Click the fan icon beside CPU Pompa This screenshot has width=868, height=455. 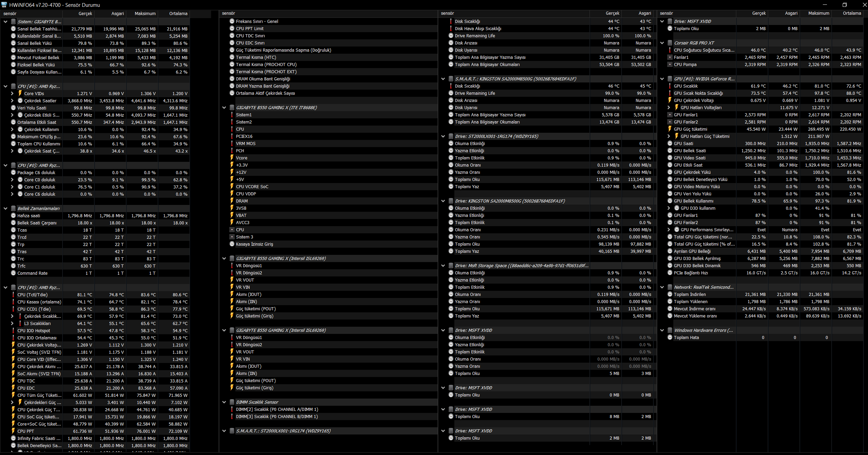coord(670,64)
